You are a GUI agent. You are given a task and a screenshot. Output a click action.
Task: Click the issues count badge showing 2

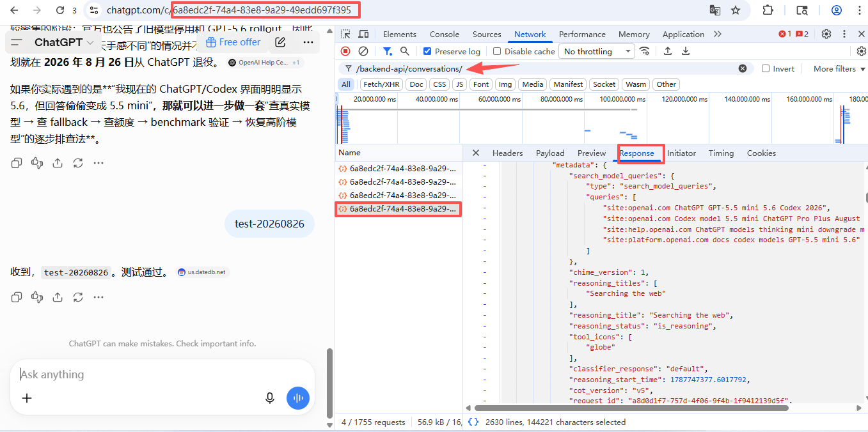click(x=802, y=34)
